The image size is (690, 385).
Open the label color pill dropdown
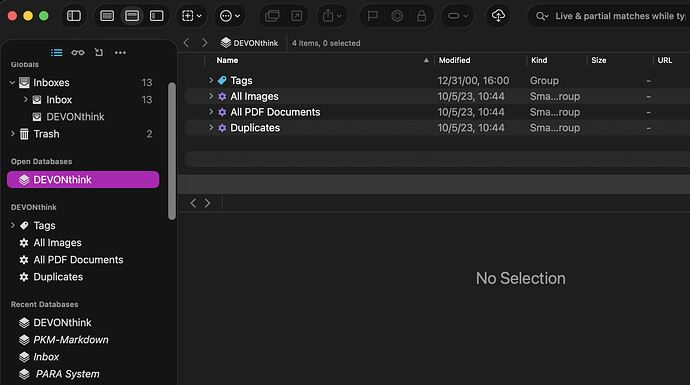[x=458, y=16]
